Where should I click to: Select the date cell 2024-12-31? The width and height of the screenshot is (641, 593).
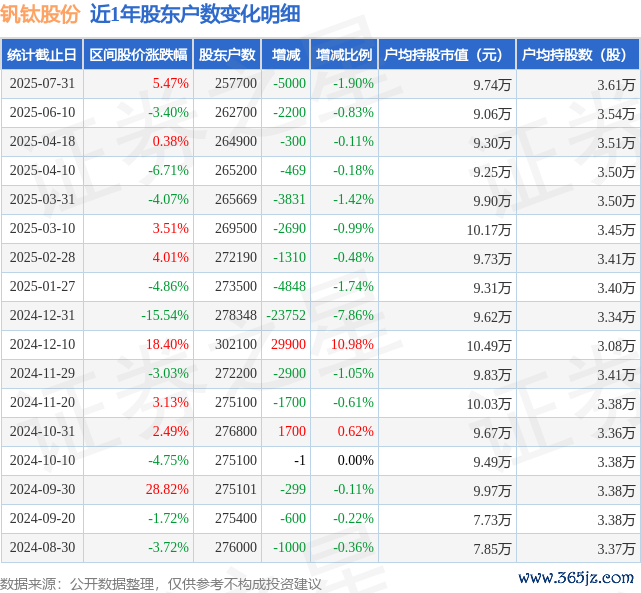tap(43, 316)
